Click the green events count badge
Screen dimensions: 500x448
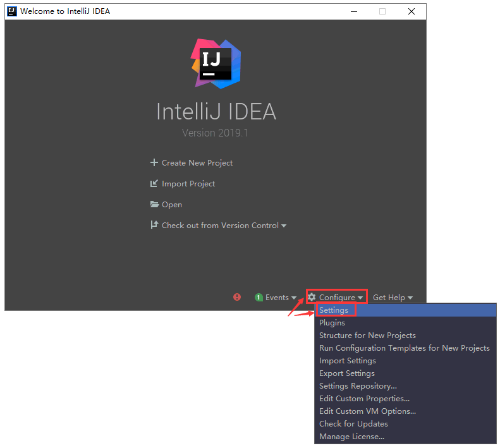259,298
